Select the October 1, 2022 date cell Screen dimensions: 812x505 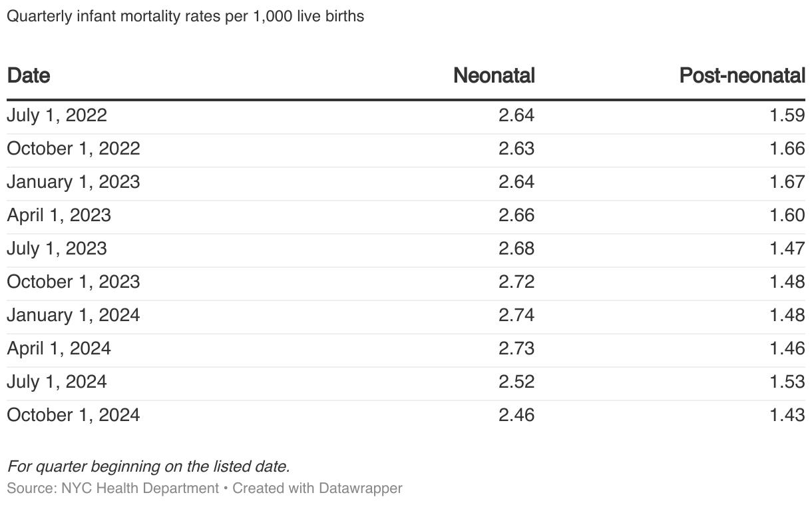coord(73,149)
